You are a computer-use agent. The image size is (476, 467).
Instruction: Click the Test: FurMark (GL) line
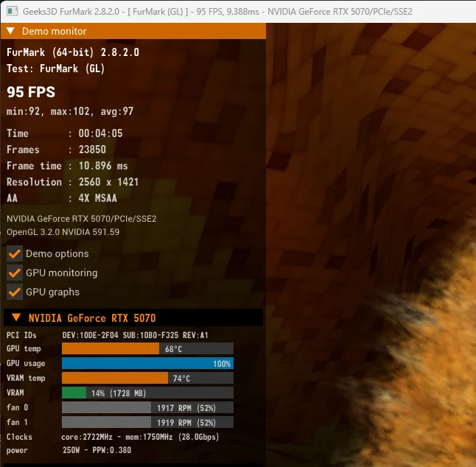(x=55, y=69)
